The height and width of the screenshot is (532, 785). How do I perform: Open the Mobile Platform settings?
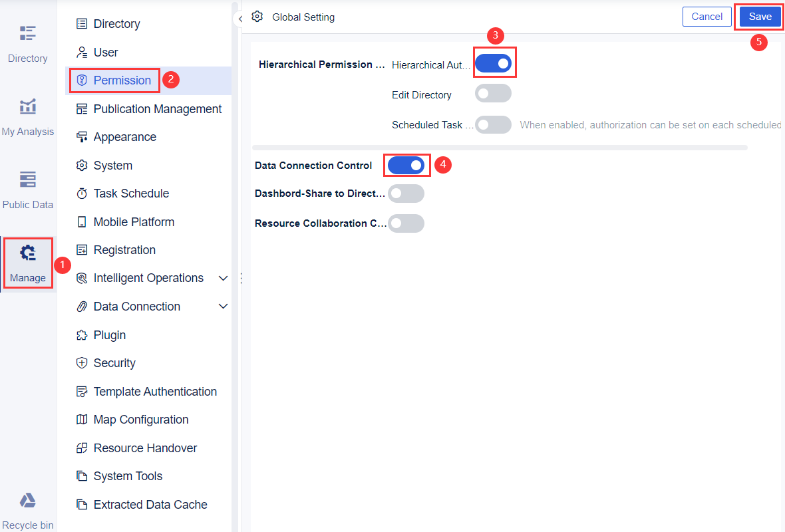coord(133,221)
